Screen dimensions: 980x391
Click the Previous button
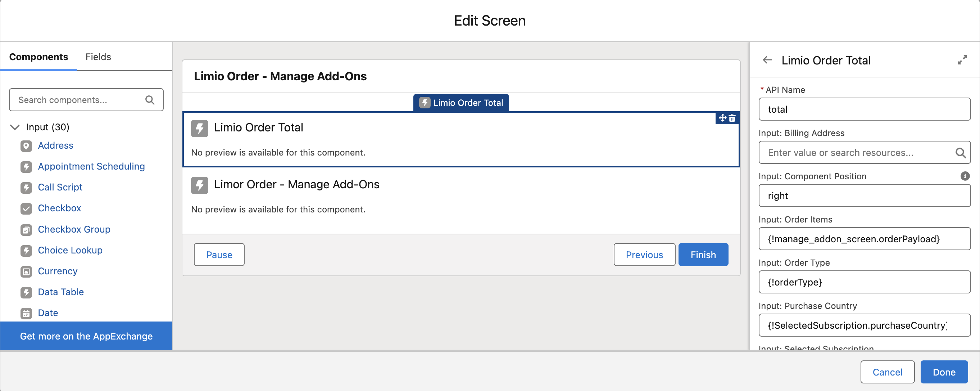[644, 254]
